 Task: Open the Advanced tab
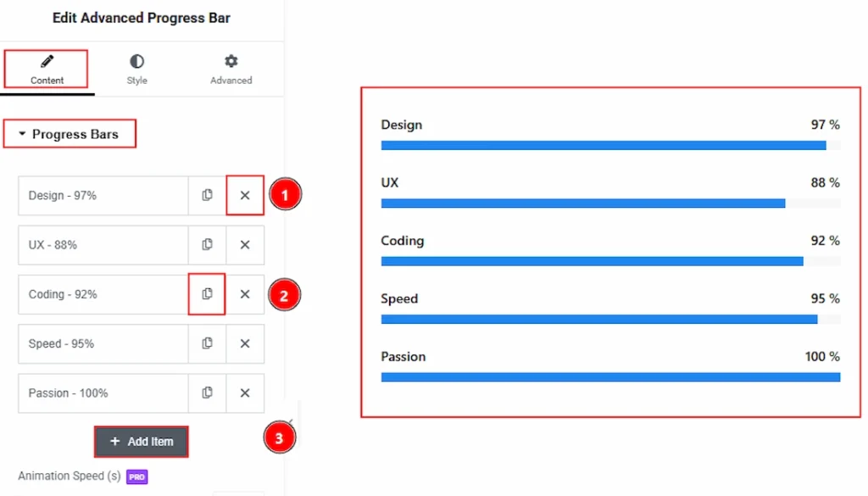coord(231,70)
